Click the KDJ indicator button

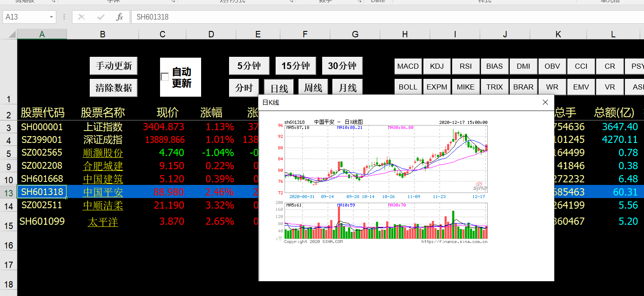(x=437, y=66)
